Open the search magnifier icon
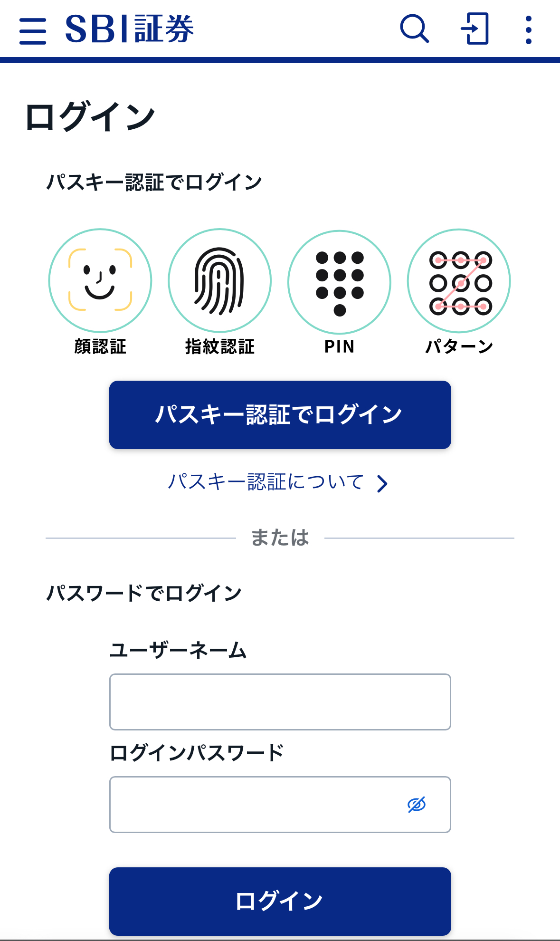Viewport: 560px width, 941px height. coord(414,29)
